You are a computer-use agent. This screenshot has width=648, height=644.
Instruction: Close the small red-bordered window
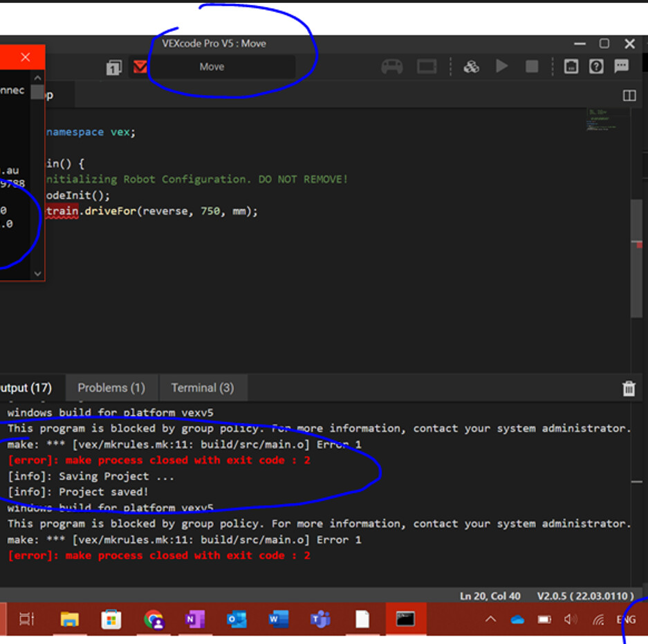click(x=25, y=57)
